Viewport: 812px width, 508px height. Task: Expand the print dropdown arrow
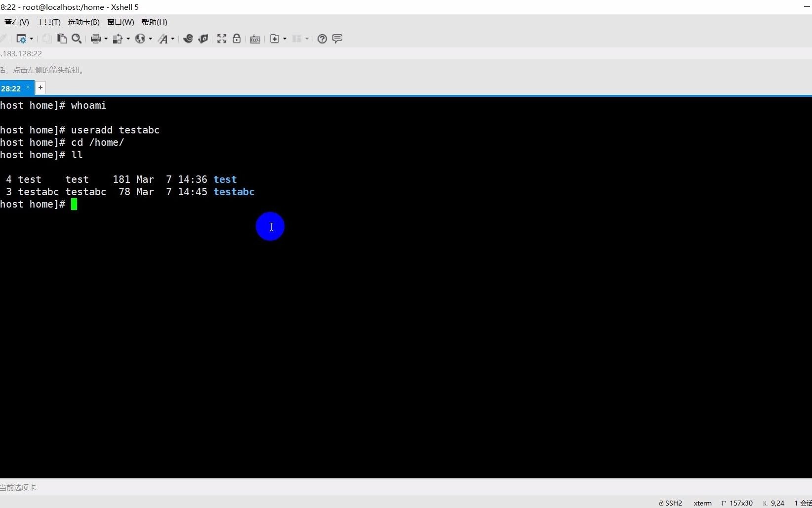pos(106,39)
